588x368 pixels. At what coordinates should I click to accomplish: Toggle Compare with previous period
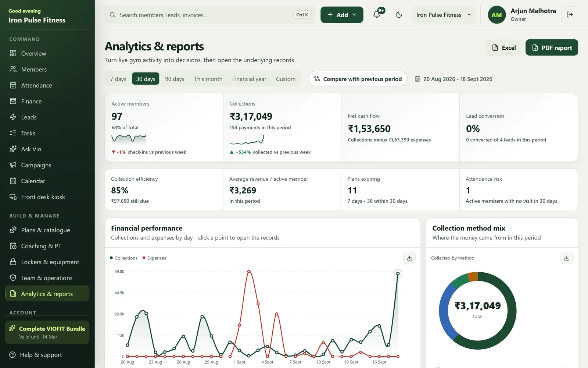[x=358, y=79]
